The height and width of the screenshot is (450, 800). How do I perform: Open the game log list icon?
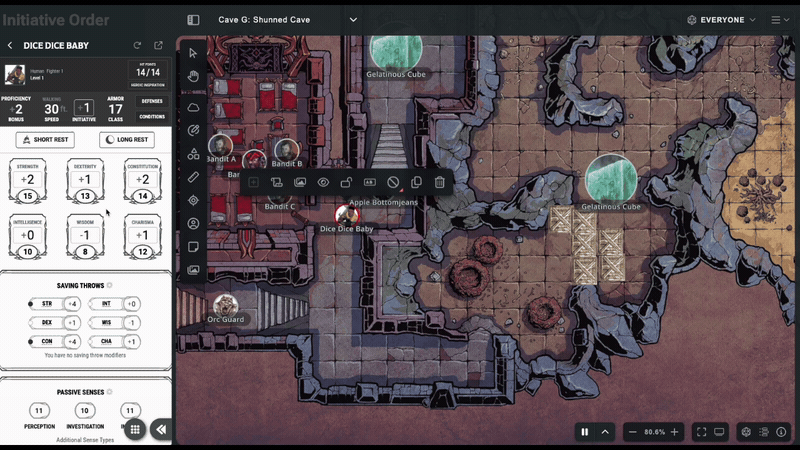[764, 432]
